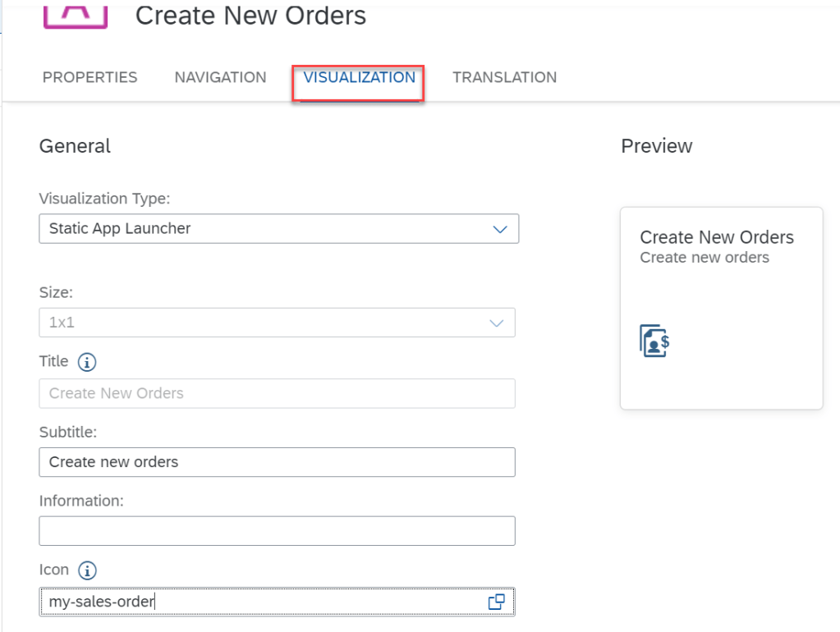Click the empty Information input field

(276, 531)
